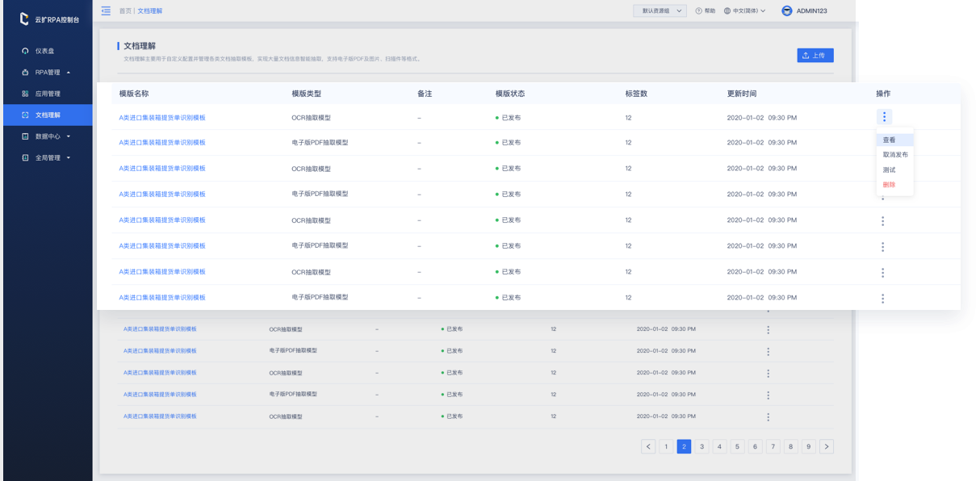
Task: Open the first A类进口集装箱提货单识别模板 link
Action: click(162, 118)
